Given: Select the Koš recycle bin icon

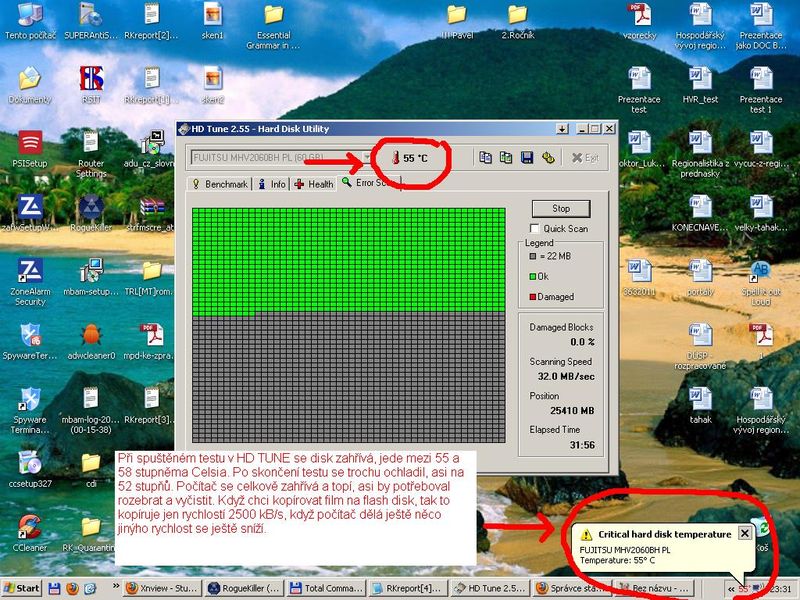Looking at the screenshot, I should click(x=762, y=533).
